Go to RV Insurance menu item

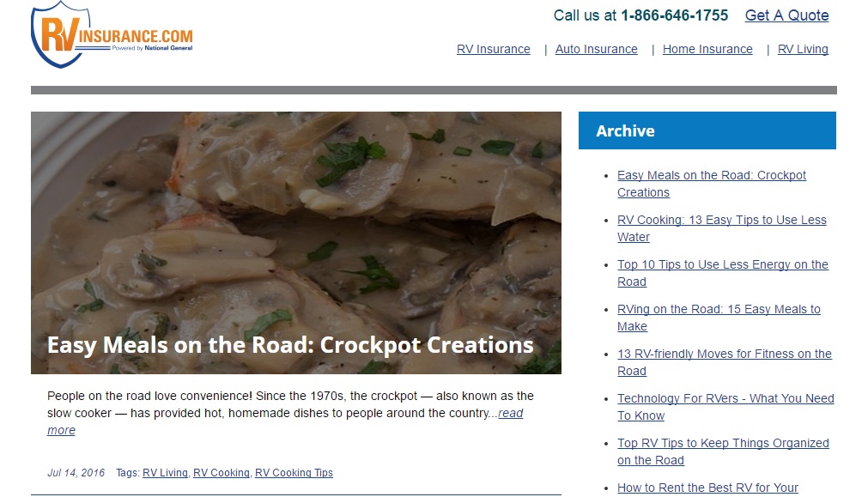click(x=493, y=49)
